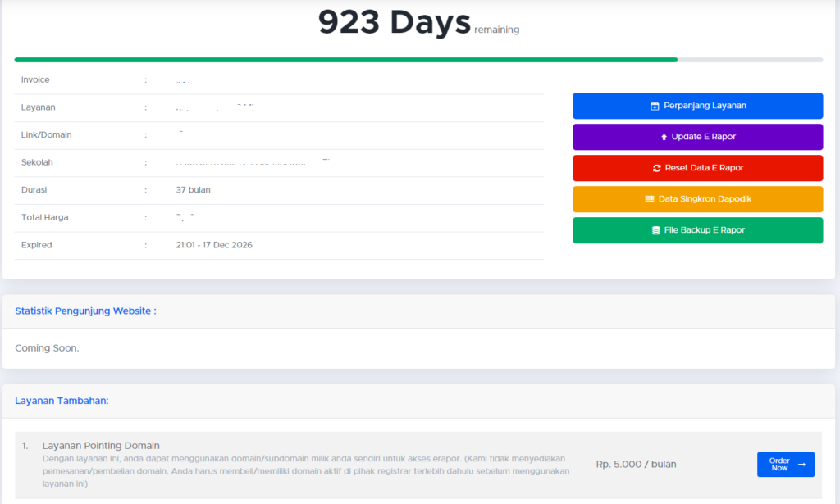Image resolution: width=840 pixels, height=504 pixels.
Task: Click the "37 bulan" duration value
Action: pyautogui.click(x=193, y=190)
